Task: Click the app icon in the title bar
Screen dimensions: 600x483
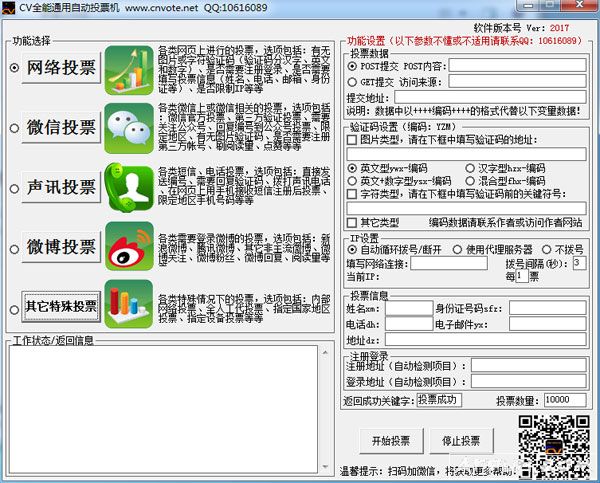Action: (x=10, y=9)
